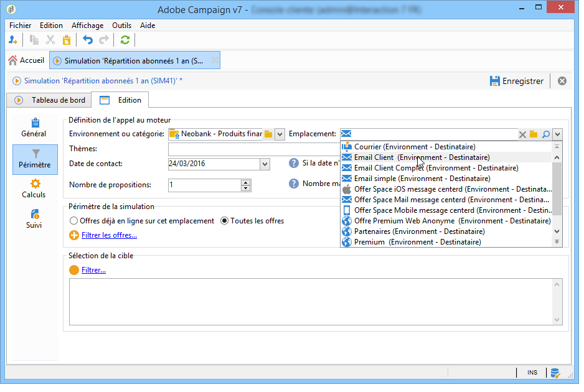Choose 'Offer Space Mobile message centerd' option
Viewport: 584px width, 392px height.
click(446, 210)
